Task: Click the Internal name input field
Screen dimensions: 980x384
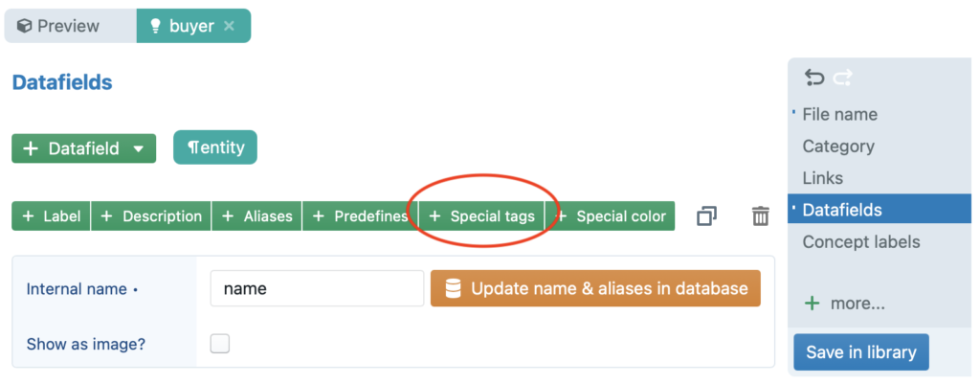Action: coord(316,288)
